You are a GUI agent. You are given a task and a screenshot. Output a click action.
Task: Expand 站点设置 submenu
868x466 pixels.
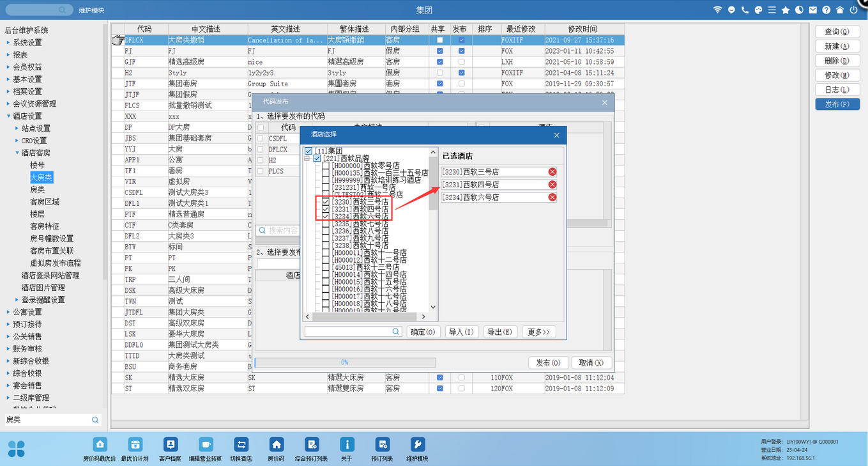pos(17,128)
